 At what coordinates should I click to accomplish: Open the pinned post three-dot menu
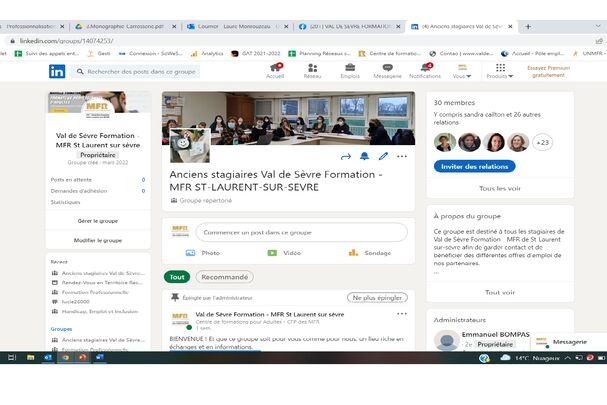[x=402, y=314]
